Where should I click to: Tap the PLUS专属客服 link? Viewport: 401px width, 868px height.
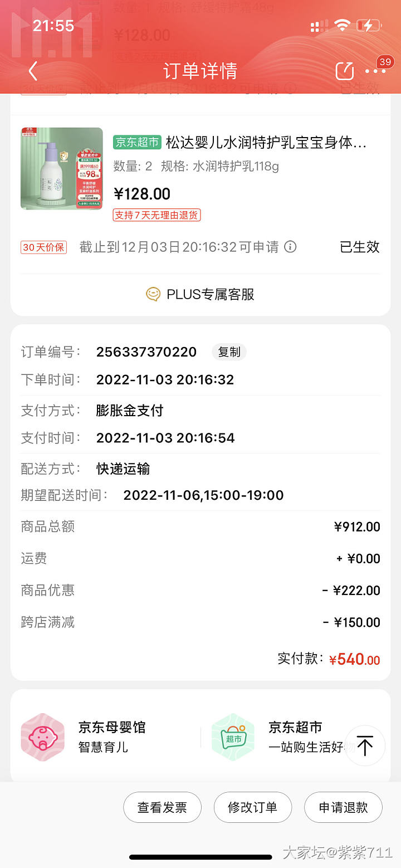tap(211, 294)
